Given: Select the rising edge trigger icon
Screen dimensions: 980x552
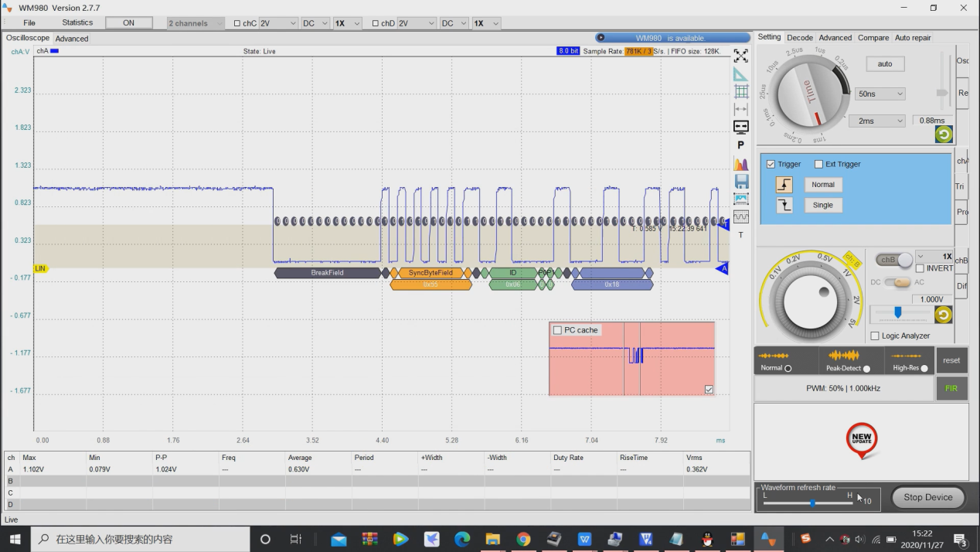Looking at the screenshot, I should tap(784, 185).
